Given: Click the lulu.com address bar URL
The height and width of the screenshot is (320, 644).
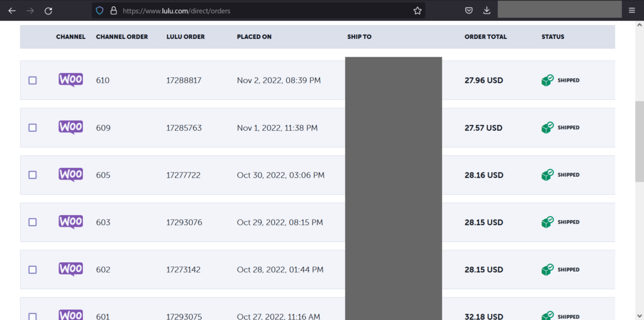Looking at the screenshot, I should [x=177, y=11].
